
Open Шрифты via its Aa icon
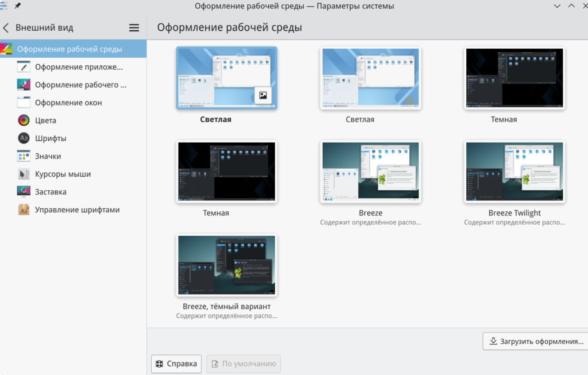24,138
